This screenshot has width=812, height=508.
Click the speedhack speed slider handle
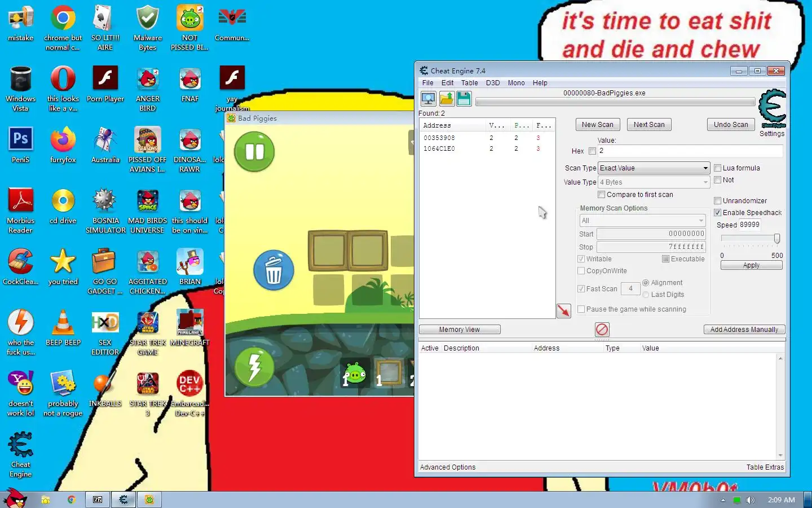pos(777,239)
